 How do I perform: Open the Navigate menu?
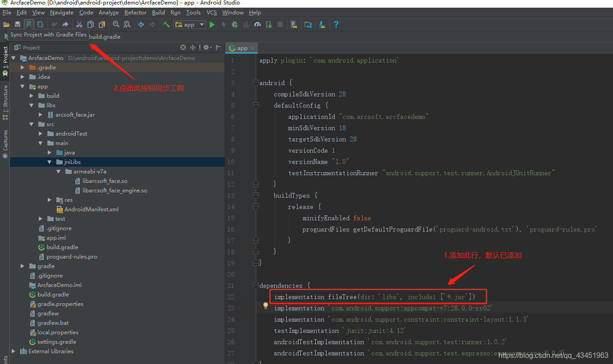62,12
